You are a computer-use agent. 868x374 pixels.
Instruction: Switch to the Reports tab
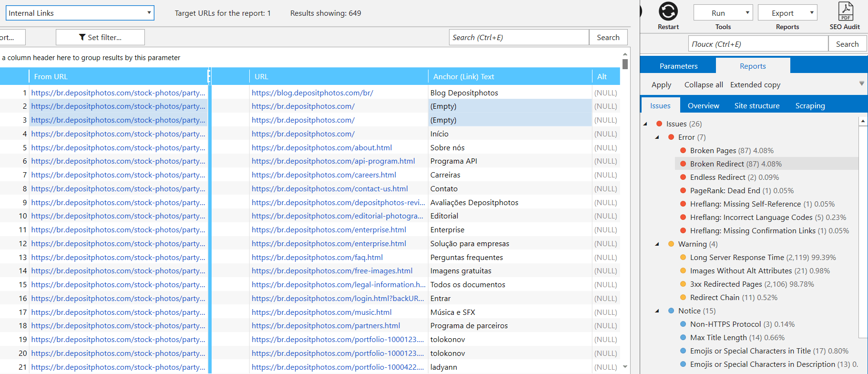[753, 66]
